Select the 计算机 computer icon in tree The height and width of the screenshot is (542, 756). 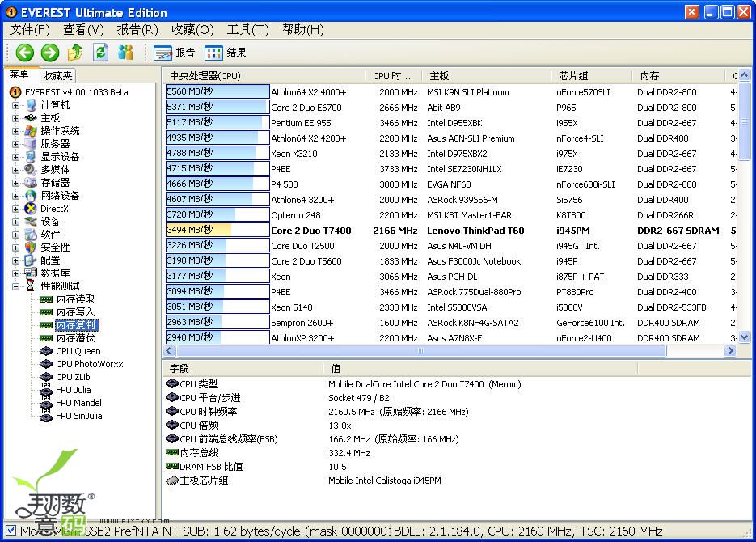31,105
